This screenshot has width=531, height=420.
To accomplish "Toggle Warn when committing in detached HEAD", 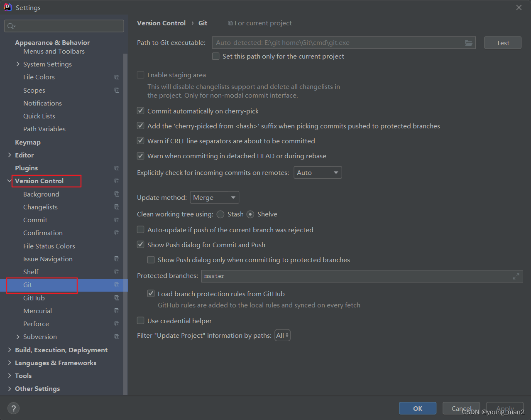I will coord(141,156).
